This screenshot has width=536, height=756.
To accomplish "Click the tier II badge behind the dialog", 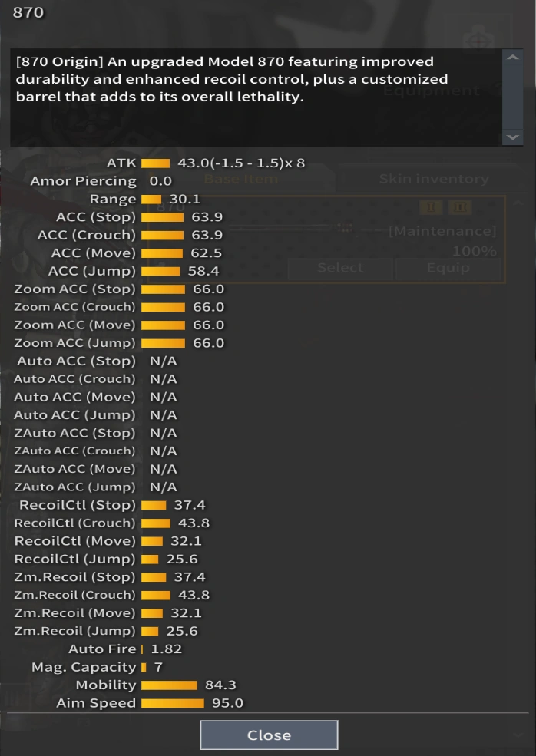I will [460, 207].
